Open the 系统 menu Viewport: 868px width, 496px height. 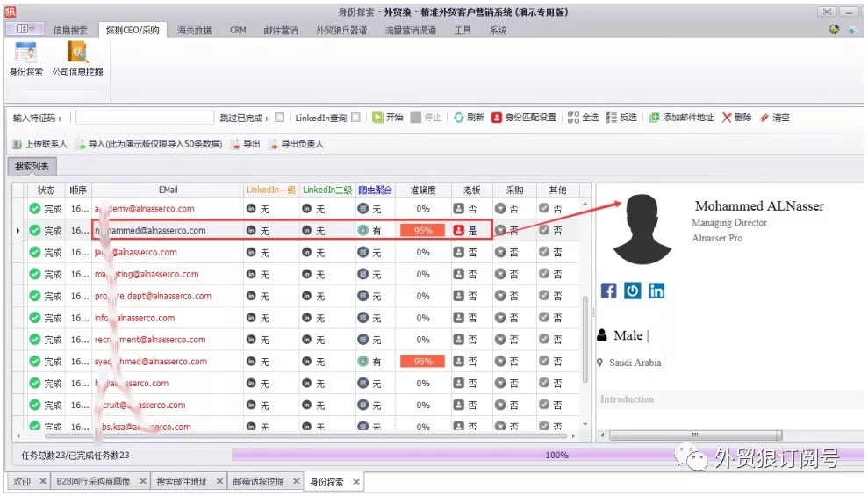pos(498,31)
